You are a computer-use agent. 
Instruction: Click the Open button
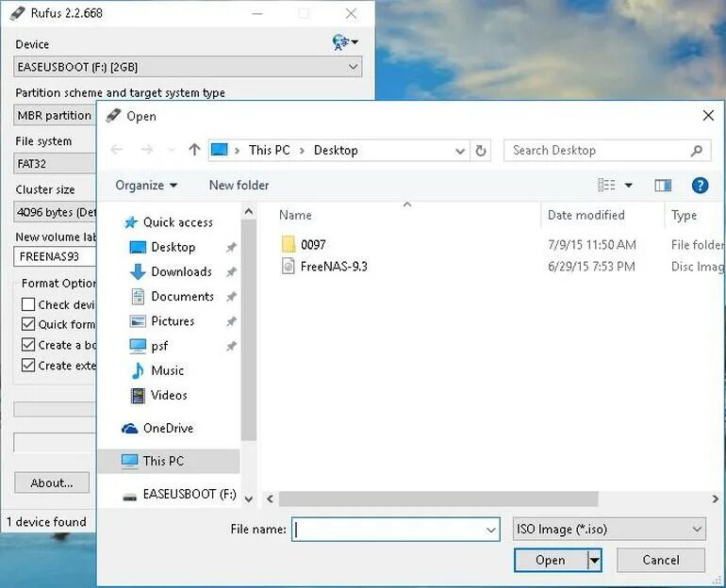click(x=552, y=561)
